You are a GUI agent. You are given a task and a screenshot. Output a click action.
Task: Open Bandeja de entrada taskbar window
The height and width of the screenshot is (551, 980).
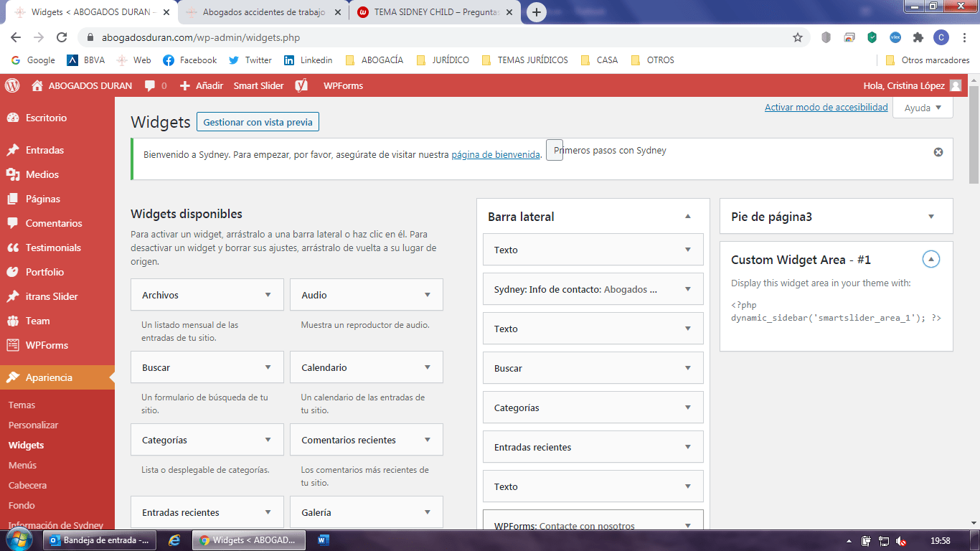point(100,540)
